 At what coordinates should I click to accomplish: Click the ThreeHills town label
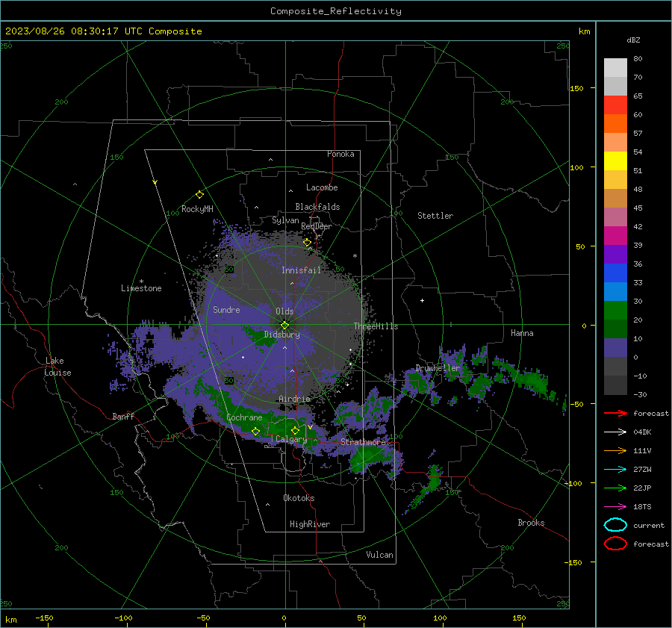pos(376,326)
